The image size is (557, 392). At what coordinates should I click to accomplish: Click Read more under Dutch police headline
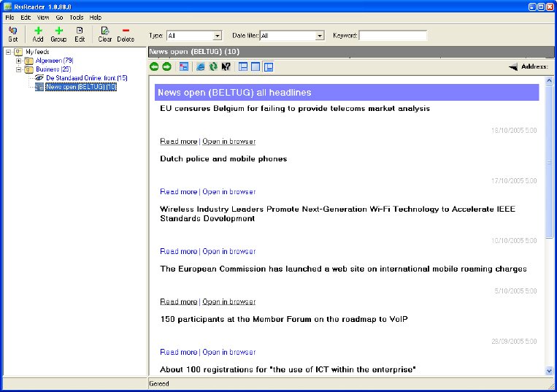pos(178,192)
